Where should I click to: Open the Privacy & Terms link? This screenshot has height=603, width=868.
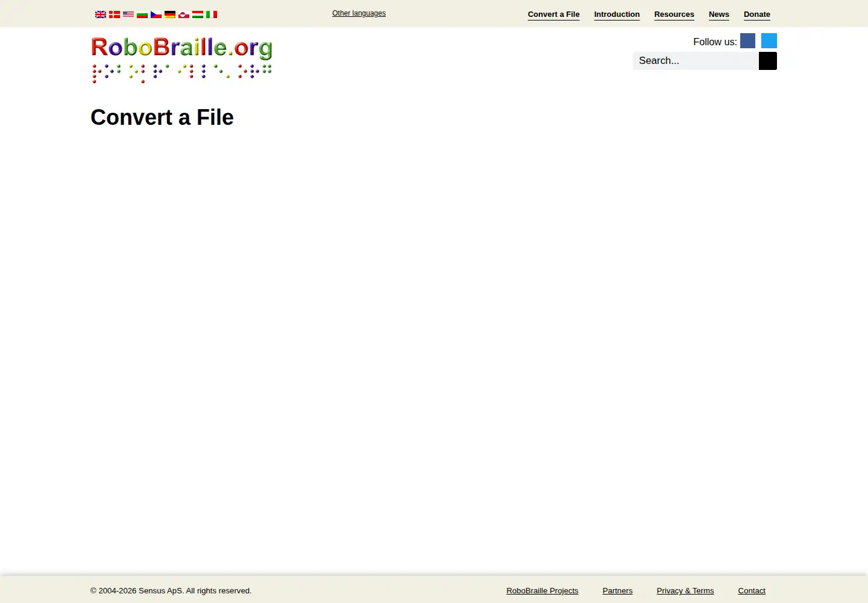685,591
